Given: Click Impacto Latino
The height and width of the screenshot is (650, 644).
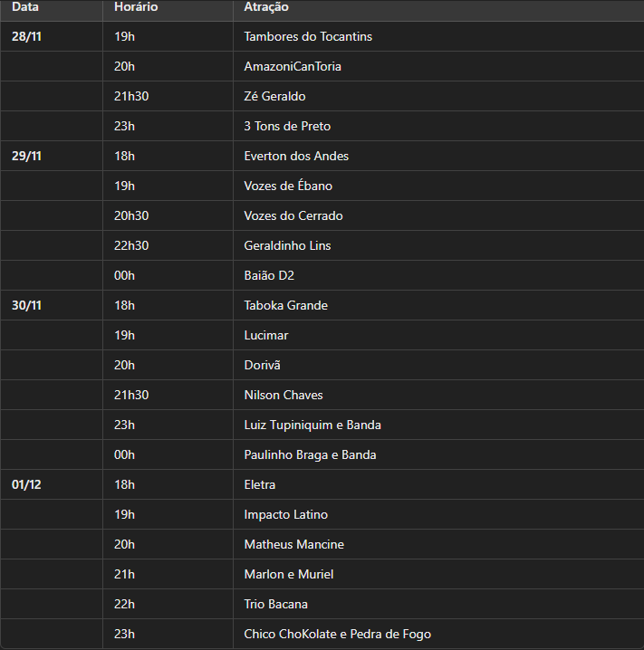Looking at the screenshot, I should point(286,514).
